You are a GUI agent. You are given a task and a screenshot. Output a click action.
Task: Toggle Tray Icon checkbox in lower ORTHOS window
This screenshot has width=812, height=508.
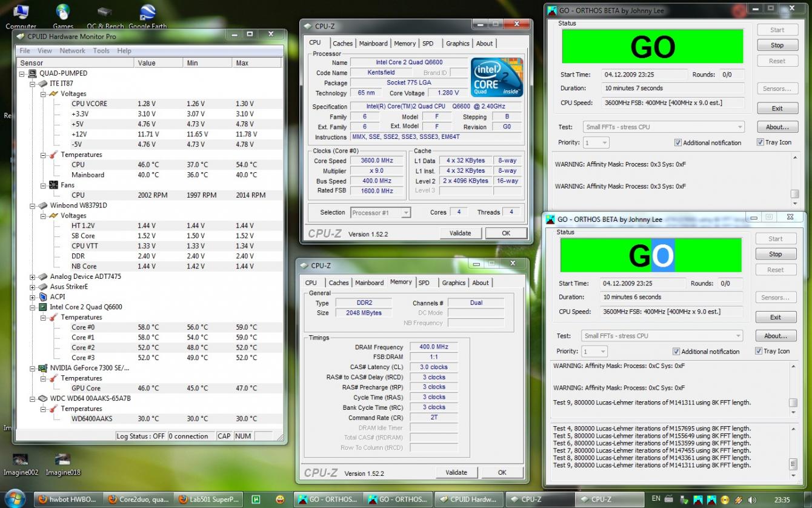pos(759,351)
